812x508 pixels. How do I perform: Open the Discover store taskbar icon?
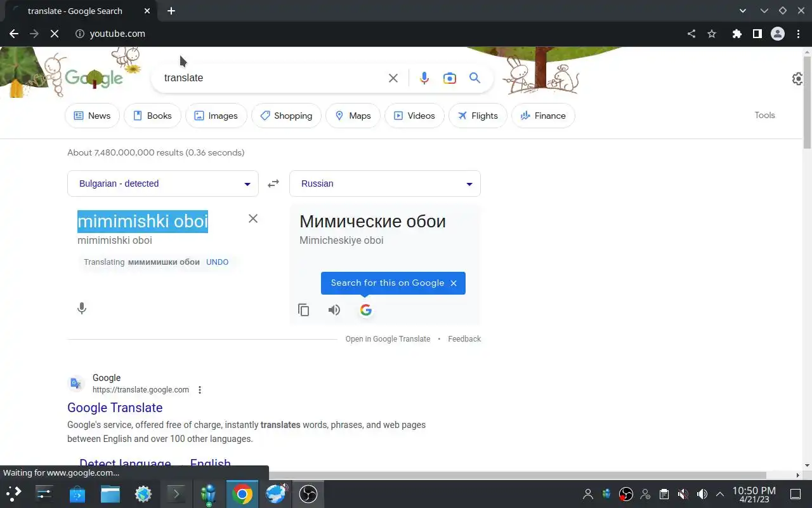click(77, 493)
